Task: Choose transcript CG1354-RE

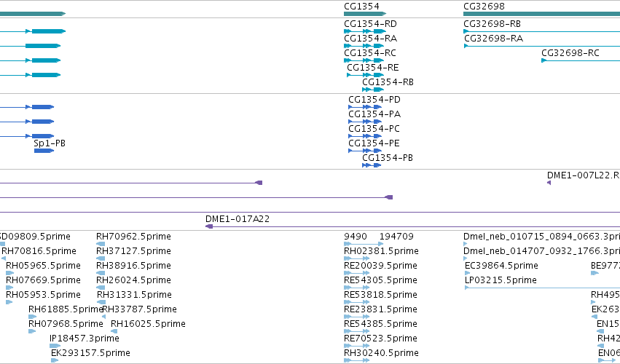Action: (373, 68)
